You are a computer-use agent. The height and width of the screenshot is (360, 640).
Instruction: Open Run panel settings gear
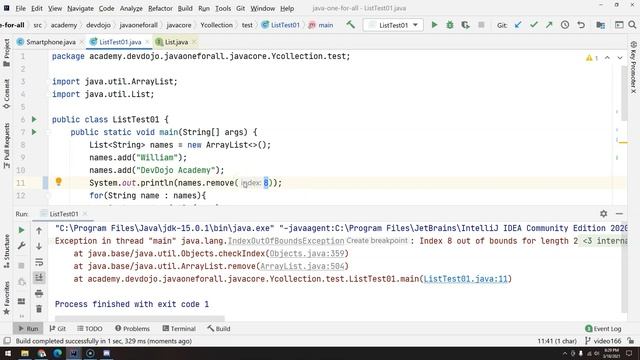pyautogui.click(x=604, y=213)
